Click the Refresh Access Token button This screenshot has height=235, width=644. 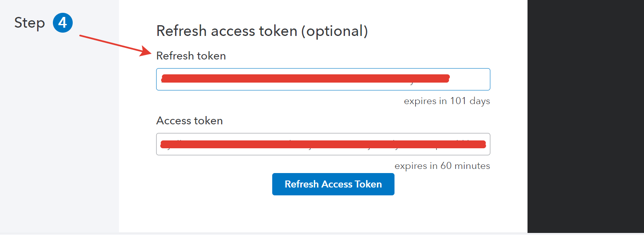click(x=333, y=184)
